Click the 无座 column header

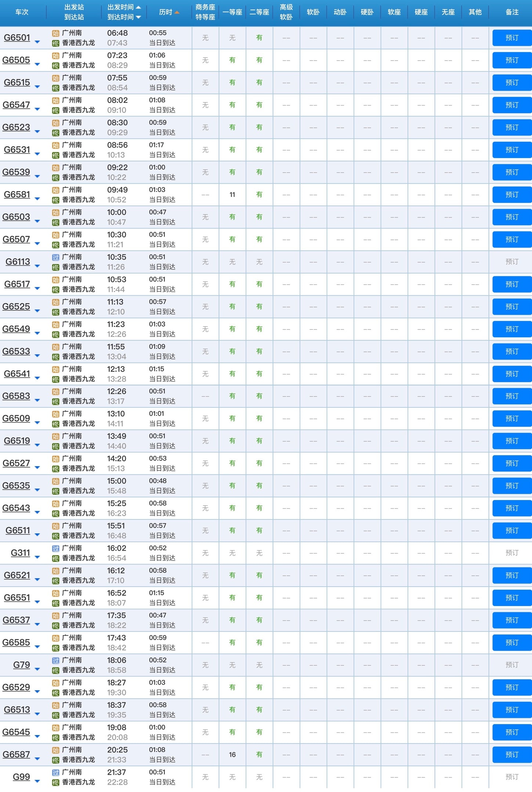[448, 12]
